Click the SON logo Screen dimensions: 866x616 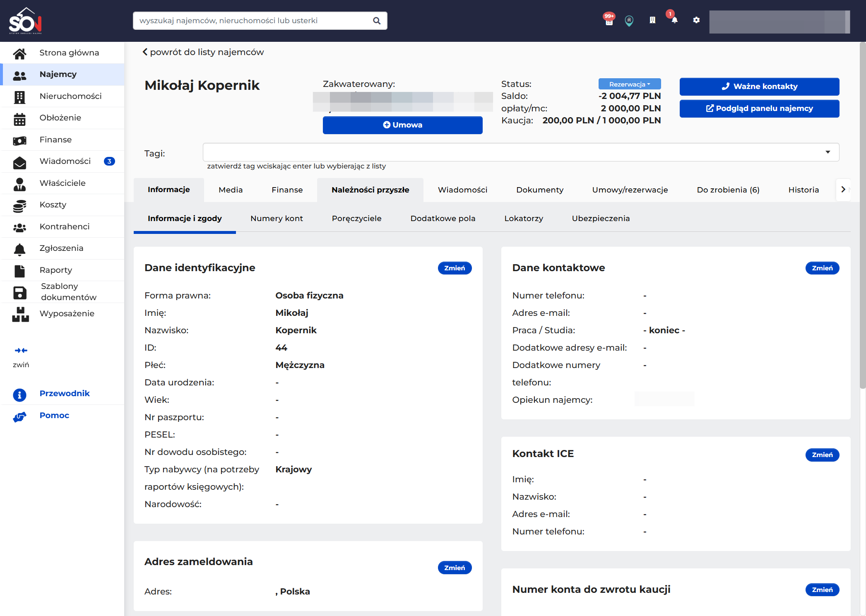pos(25,21)
